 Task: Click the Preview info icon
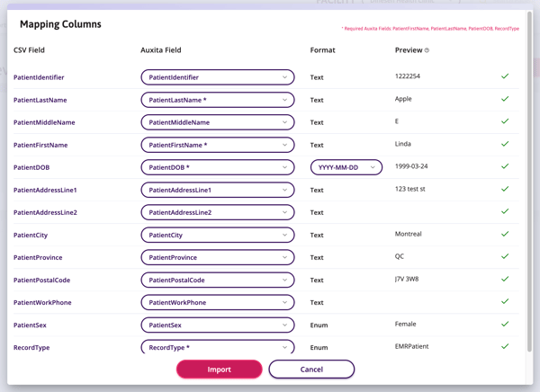(x=427, y=50)
